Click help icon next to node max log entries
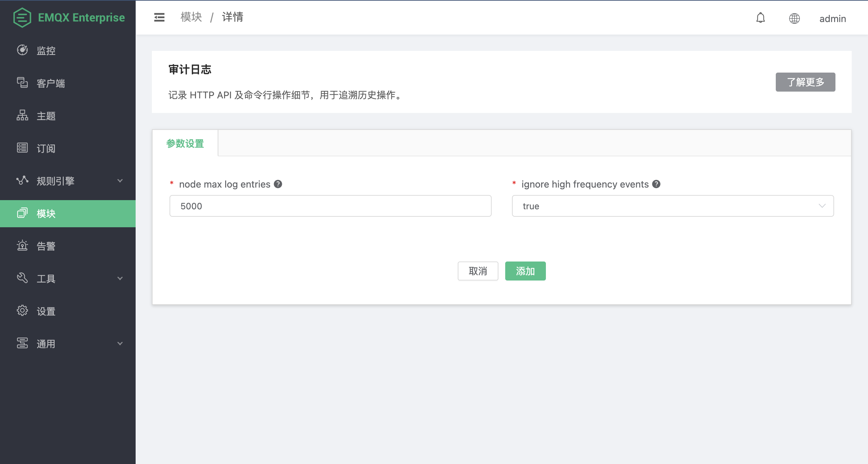The width and height of the screenshot is (868, 464). click(278, 184)
